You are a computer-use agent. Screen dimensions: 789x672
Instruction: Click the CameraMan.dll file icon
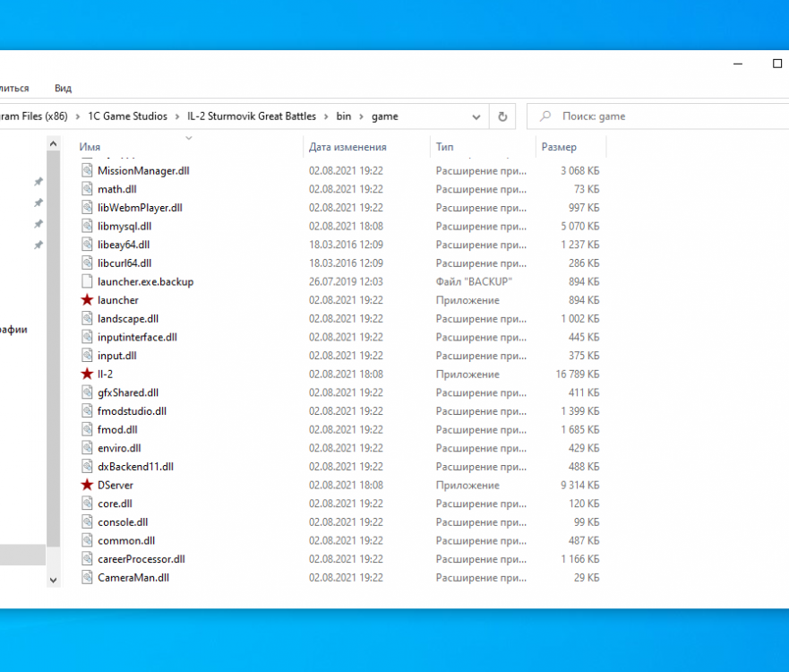click(87, 577)
